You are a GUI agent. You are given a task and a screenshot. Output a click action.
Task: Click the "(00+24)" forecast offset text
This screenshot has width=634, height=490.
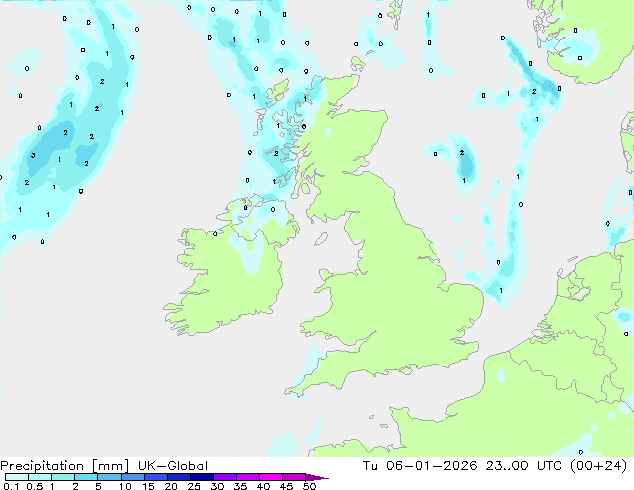tap(599, 466)
